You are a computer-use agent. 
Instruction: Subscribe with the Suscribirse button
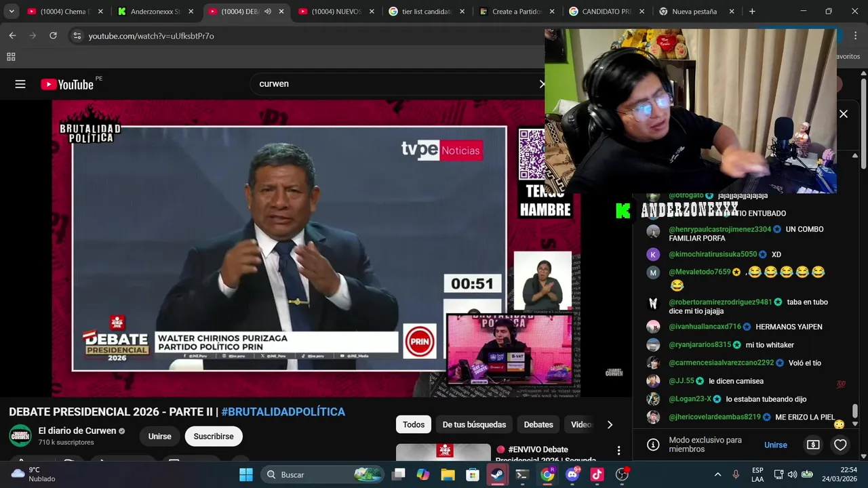pos(214,436)
